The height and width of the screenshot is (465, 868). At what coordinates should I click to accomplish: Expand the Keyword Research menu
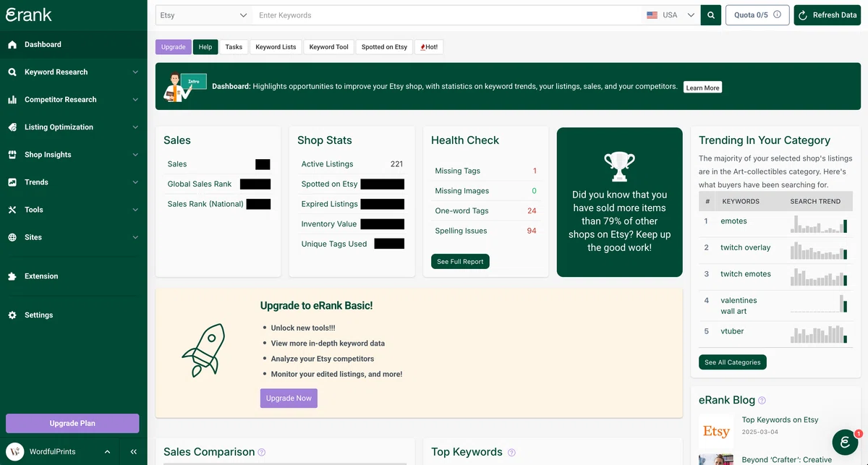135,72
